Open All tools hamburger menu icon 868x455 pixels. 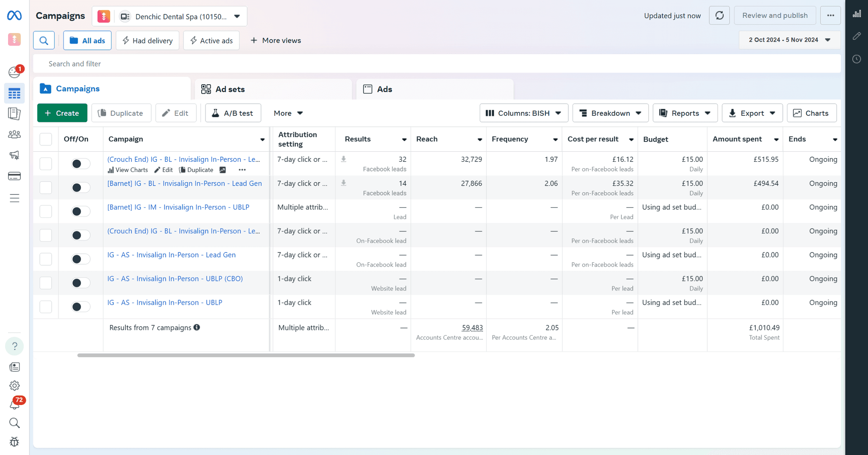click(14, 198)
